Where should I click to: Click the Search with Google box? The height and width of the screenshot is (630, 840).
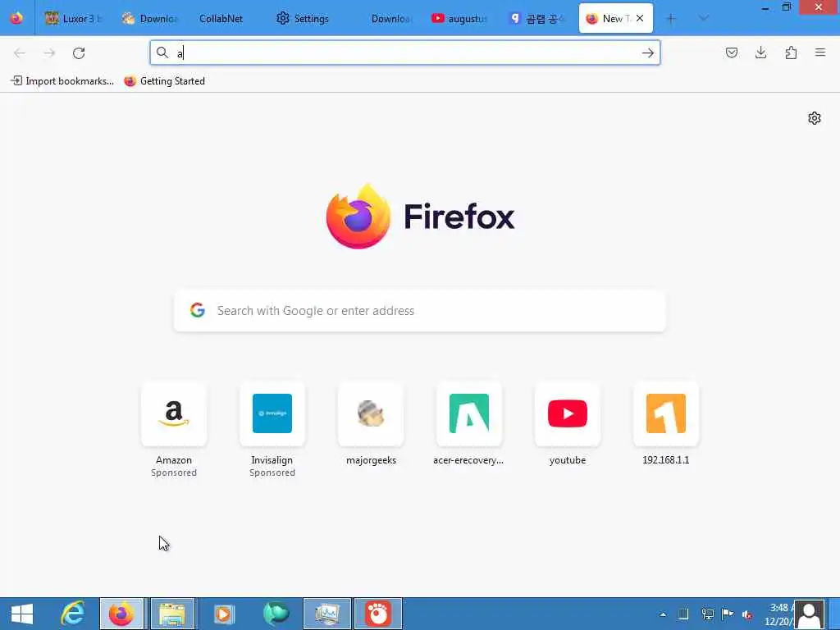420,311
